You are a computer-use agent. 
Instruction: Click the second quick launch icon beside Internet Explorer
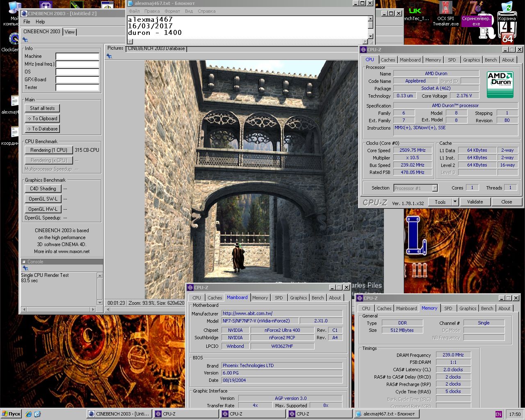point(37,414)
